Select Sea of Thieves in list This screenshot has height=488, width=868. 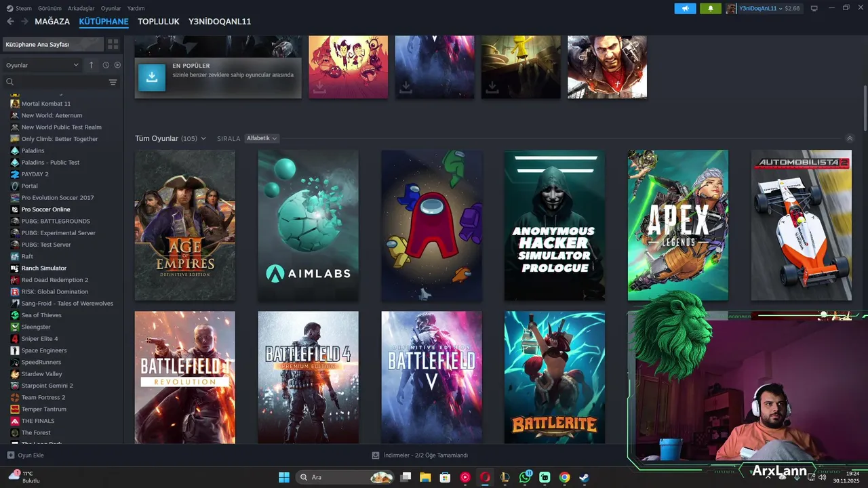tap(41, 315)
